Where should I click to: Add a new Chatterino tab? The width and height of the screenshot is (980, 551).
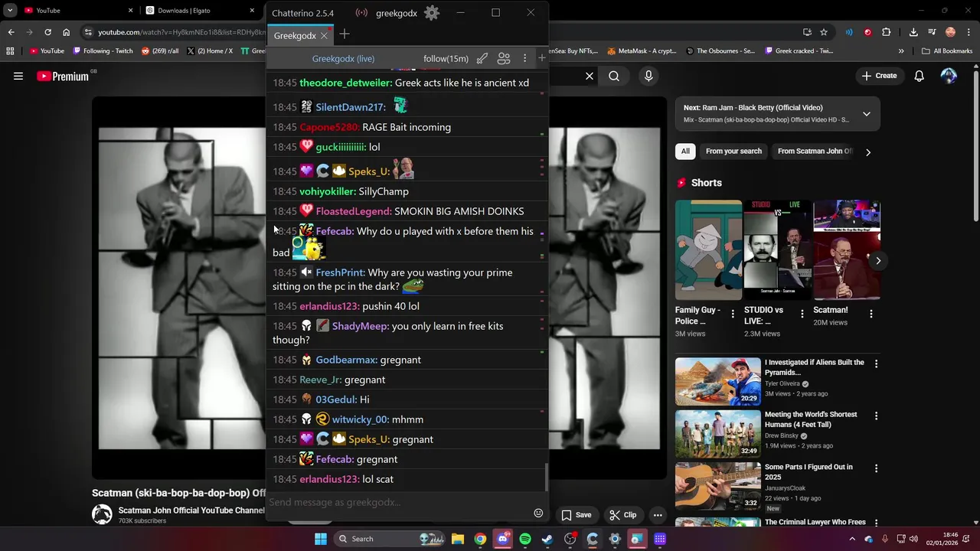click(345, 34)
